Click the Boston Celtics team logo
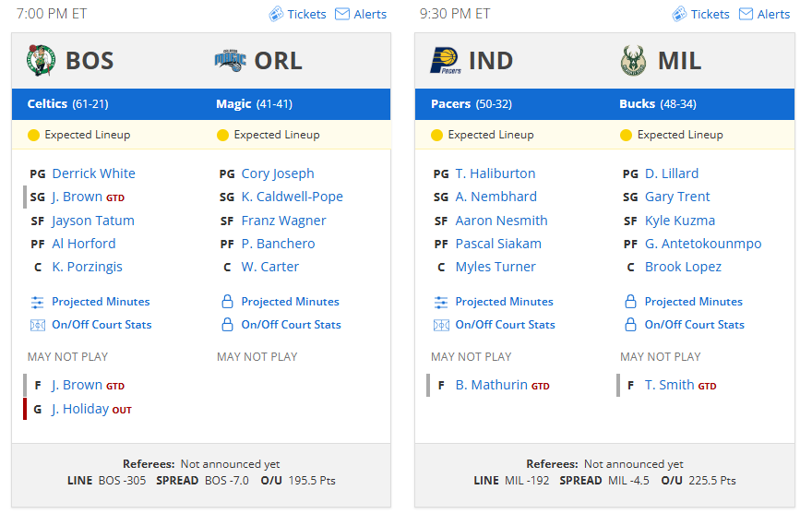 [41, 61]
